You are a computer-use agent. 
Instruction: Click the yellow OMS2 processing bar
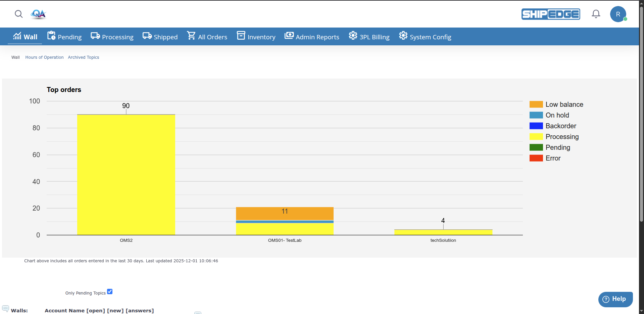click(x=126, y=175)
